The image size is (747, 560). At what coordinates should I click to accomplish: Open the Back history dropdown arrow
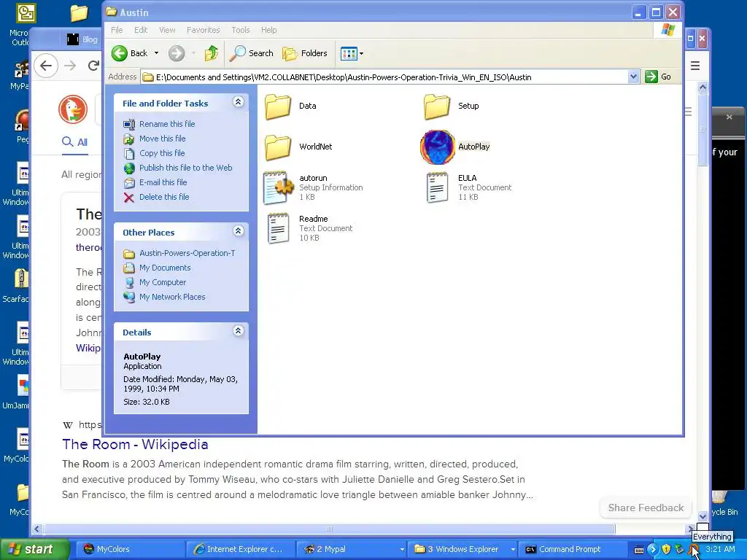(156, 53)
